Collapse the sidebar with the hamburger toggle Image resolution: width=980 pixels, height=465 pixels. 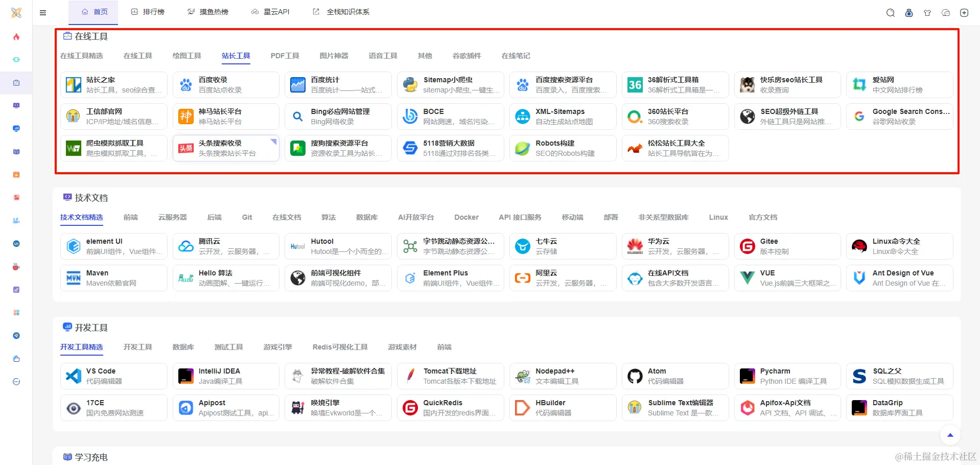click(x=43, y=13)
